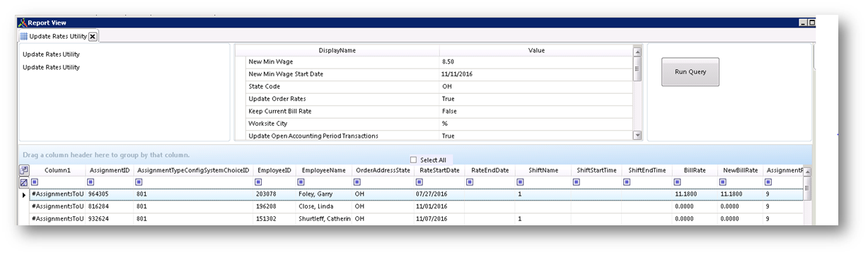Viewport: 868px width, 255px height.
Task: Select the row for Close, Linda
Action: tap(416, 206)
